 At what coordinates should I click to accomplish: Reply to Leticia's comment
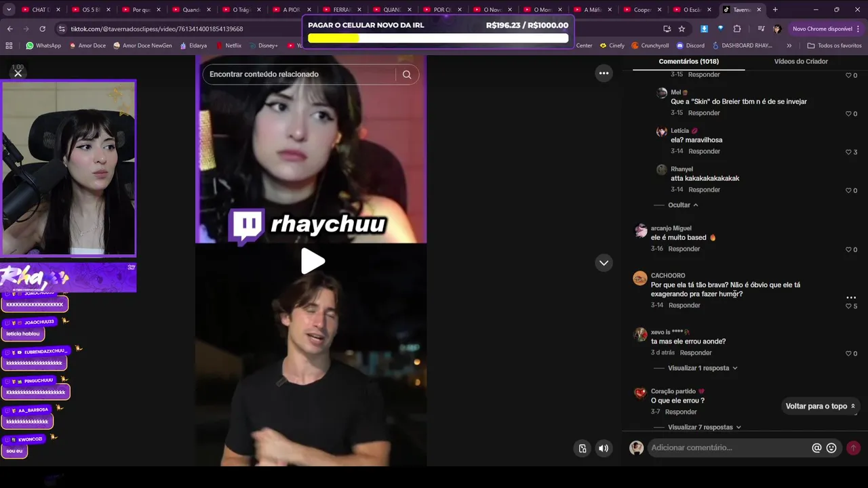click(x=704, y=151)
